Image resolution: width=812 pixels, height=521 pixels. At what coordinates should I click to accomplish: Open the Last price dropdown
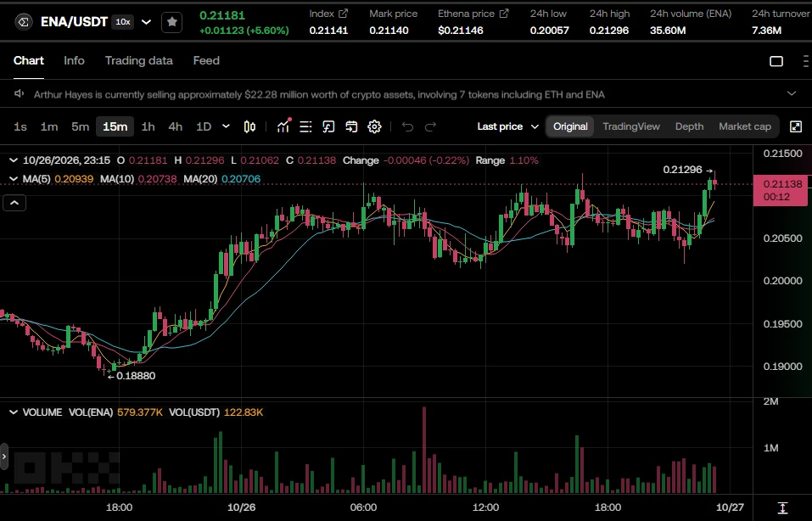pos(508,126)
